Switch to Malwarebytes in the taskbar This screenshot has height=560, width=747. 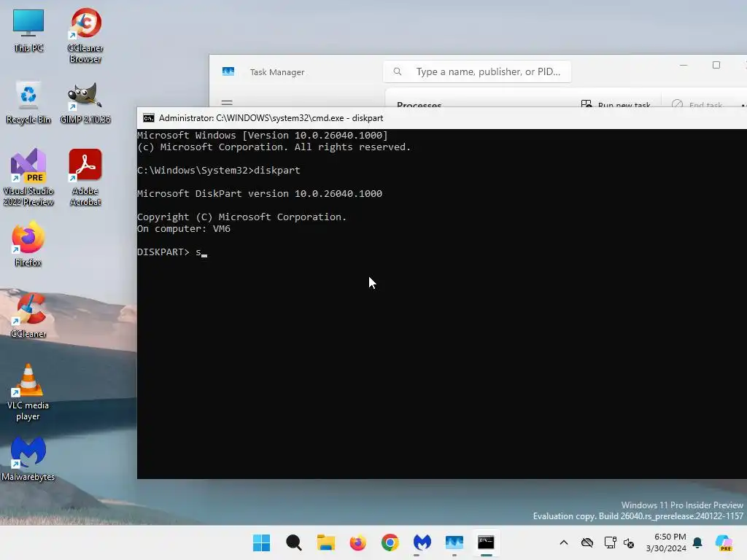[x=422, y=542]
